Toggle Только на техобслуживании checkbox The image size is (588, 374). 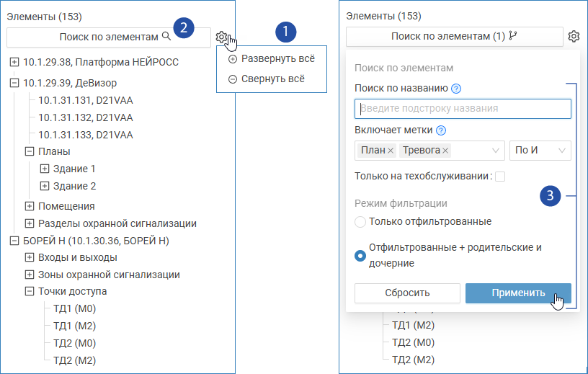pyautogui.click(x=500, y=177)
